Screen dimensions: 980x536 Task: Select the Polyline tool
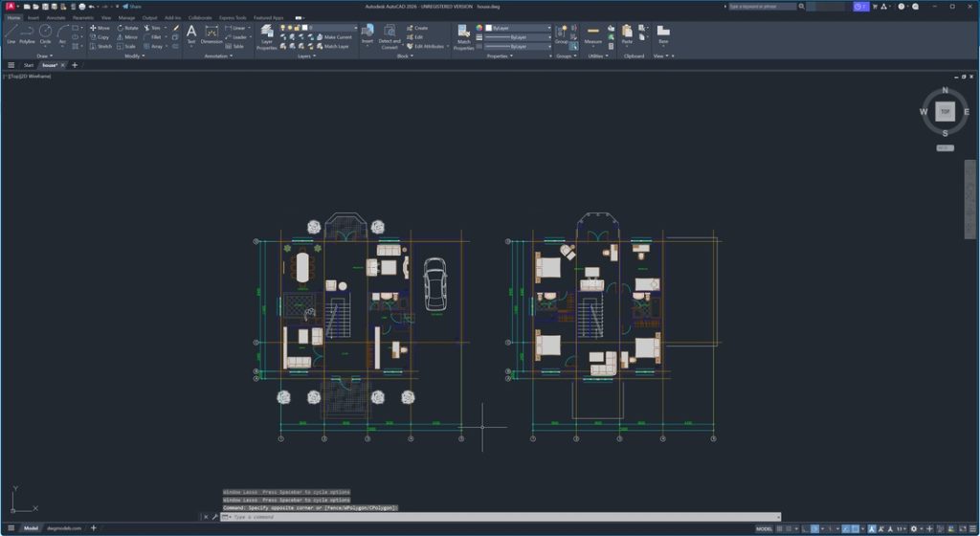(27, 33)
